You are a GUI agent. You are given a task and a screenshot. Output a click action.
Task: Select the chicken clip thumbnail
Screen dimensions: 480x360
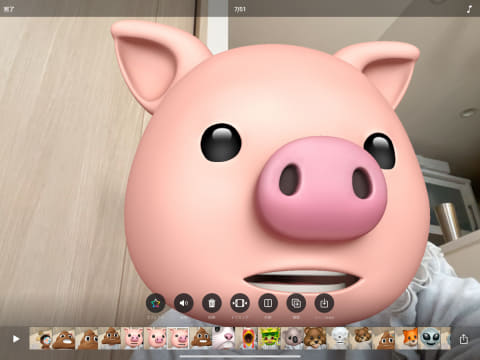[x=247, y=338]
